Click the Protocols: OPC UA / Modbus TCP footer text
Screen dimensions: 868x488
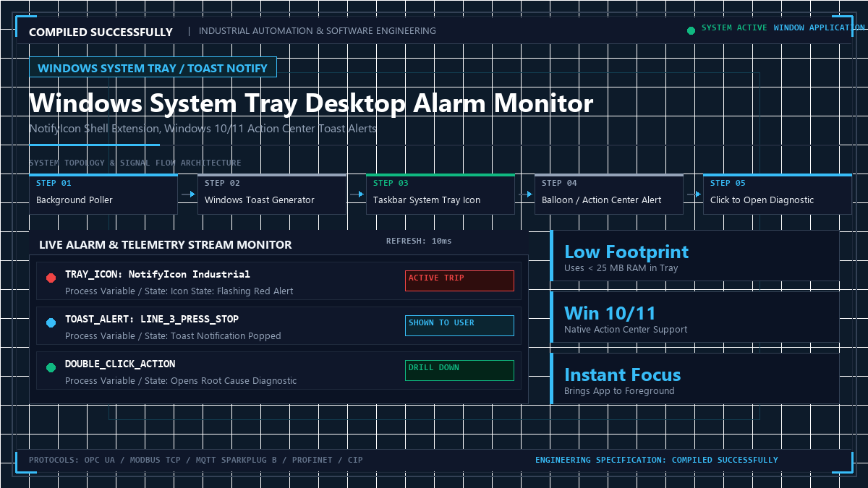pyautogui.click(x=196, y=460)
